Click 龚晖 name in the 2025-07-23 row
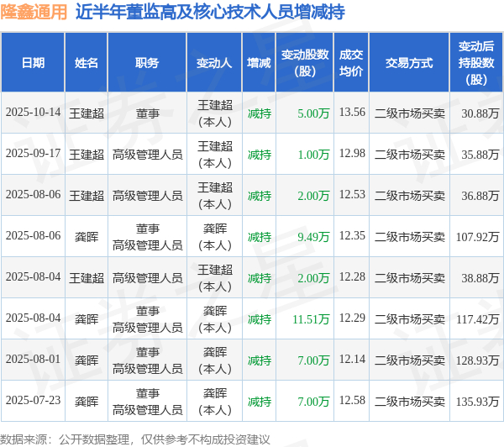504x447 pixels. pyautogui.click(x=87, y=402)
